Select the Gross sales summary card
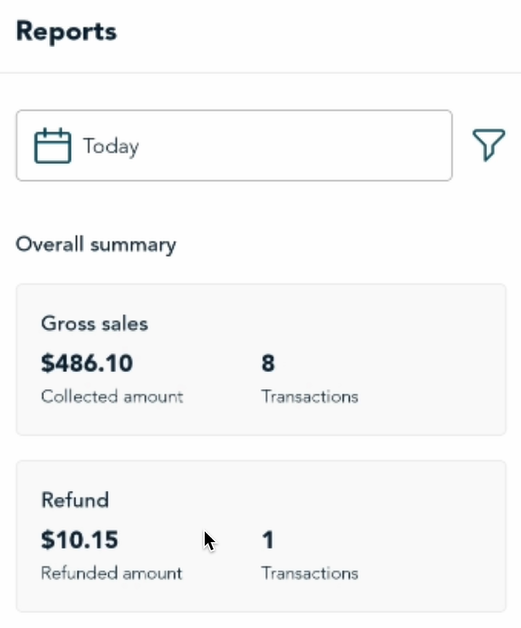The height and width of the screenshot is (628, 521). click(261, 360)
